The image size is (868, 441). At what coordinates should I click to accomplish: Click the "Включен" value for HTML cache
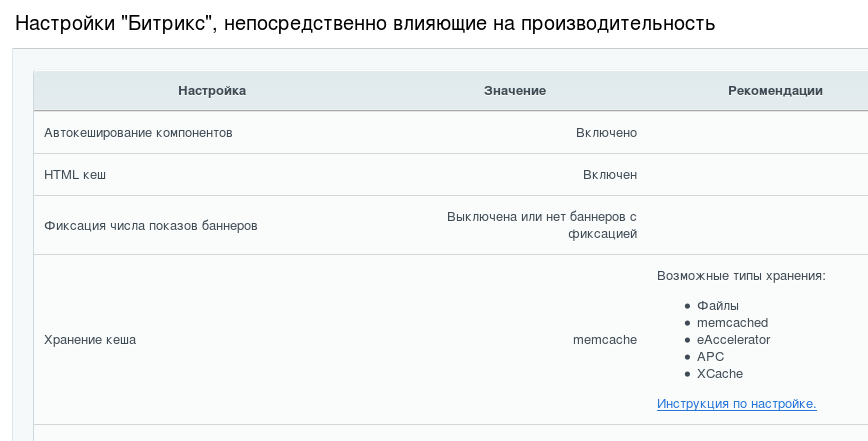click(610, 175)
